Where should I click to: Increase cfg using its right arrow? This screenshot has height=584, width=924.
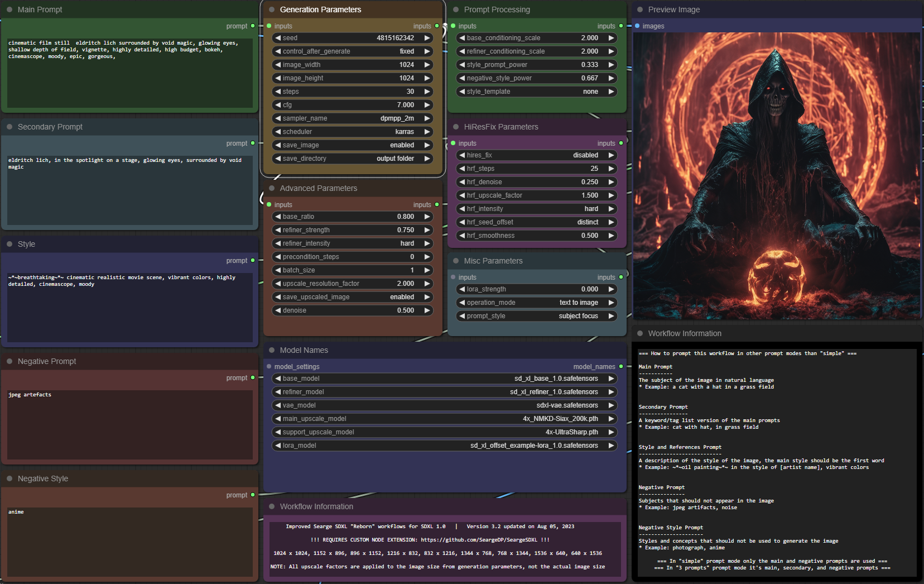coord(427,105)
